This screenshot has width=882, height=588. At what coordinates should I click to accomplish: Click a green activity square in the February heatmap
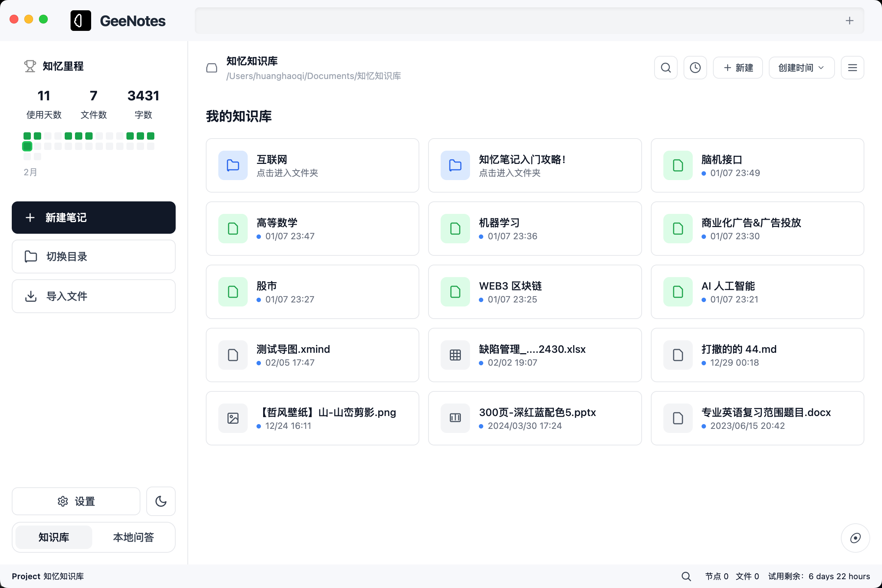(x=27, y=136)
